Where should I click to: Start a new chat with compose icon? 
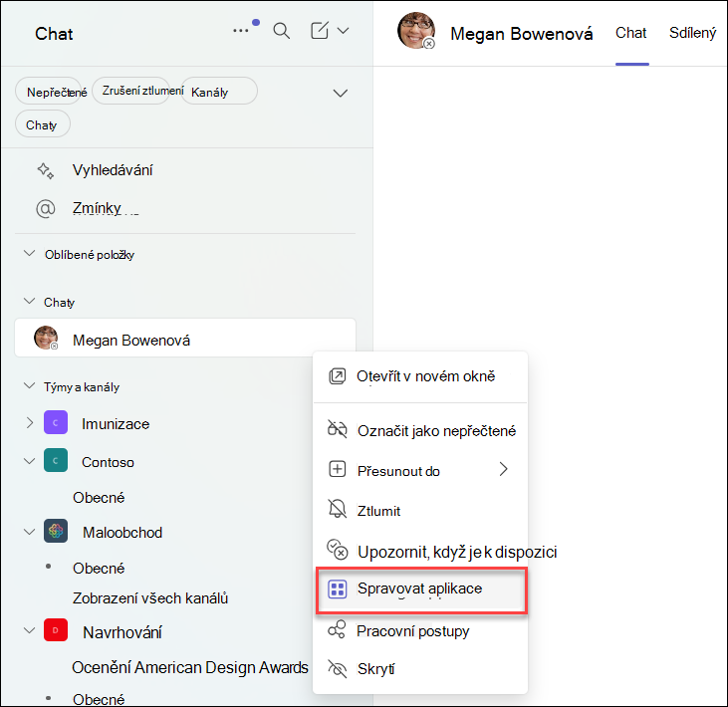point(320,31)
